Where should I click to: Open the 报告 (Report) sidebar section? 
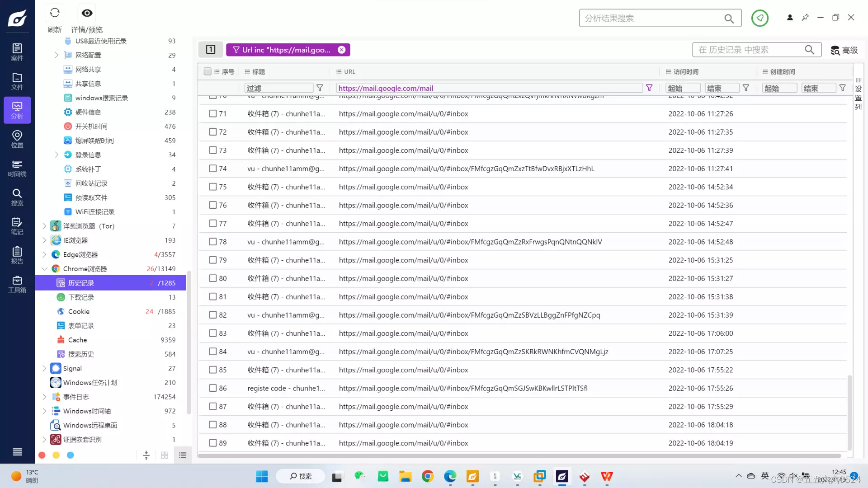click(x=17, y=255)
